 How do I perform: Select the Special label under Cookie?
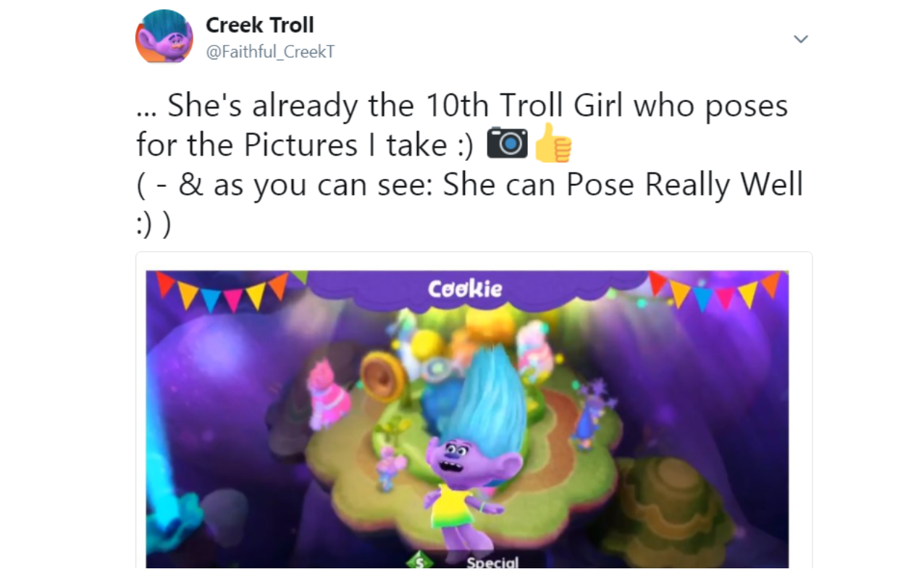(x=492, y=563)
